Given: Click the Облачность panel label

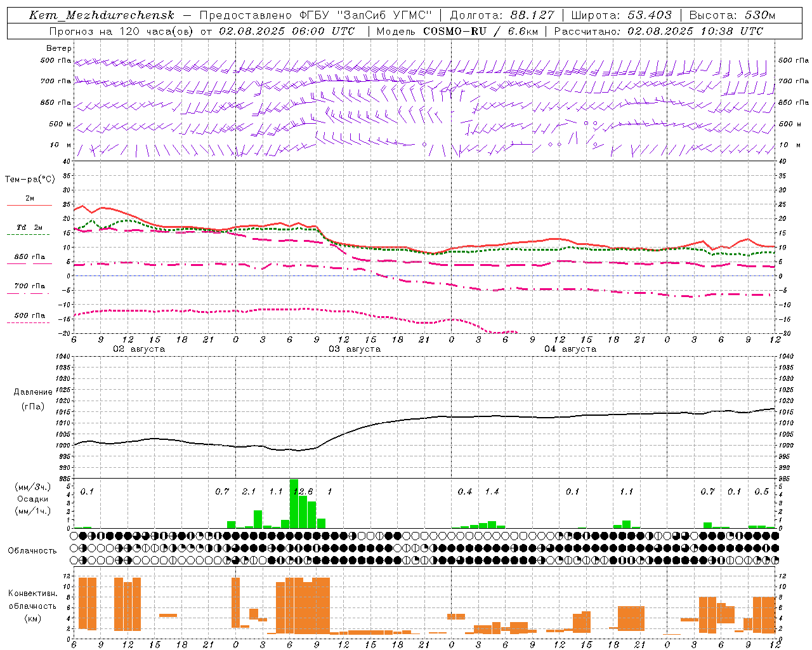Looking at the screenshot, I should [32, 551].
